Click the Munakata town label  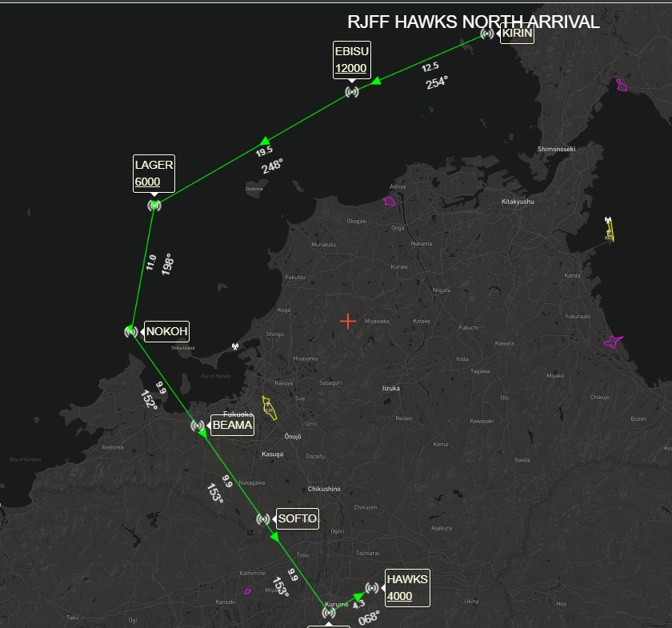pos(323,244)
